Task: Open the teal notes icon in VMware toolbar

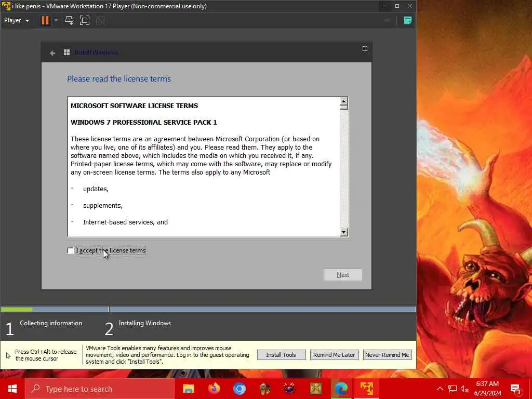Action: [407, 20]
